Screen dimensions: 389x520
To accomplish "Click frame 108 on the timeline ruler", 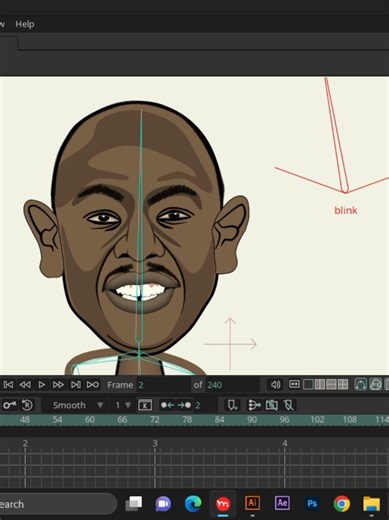I will click(350, 419).
